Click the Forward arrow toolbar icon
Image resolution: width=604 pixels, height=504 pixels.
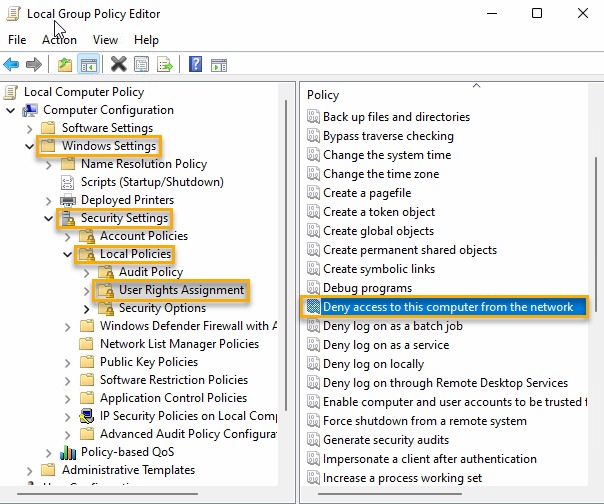click(x=34, y=64)
